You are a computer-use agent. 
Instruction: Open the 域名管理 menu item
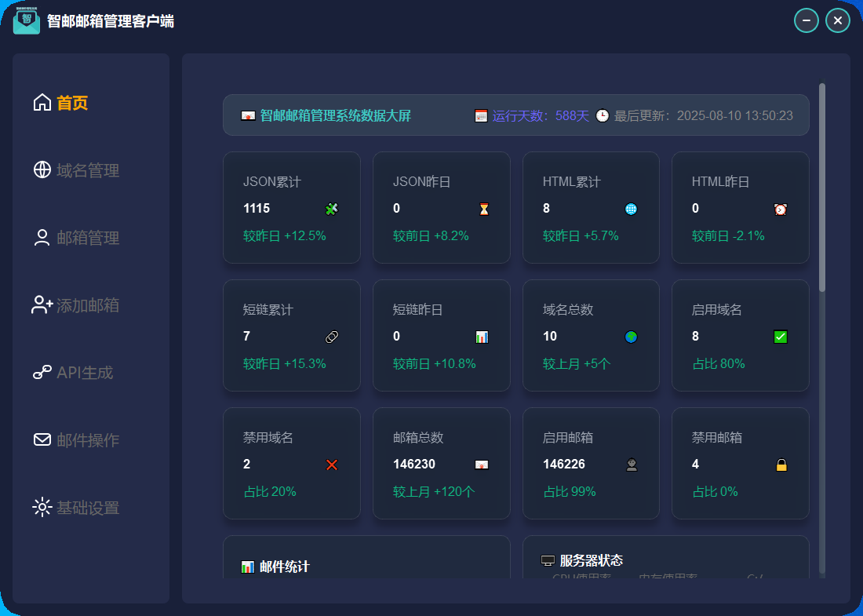[88, 170]
